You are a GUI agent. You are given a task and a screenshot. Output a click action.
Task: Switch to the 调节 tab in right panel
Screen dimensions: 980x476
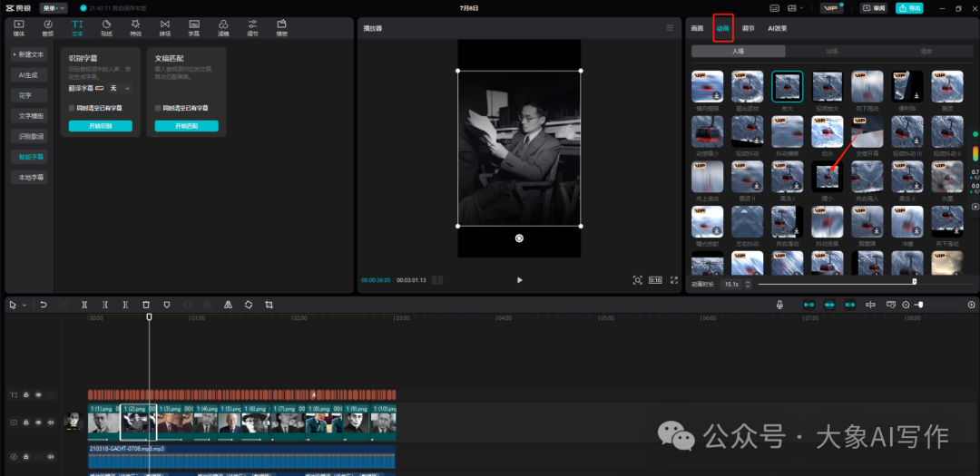pyautogui.click(x=748, y=29)
